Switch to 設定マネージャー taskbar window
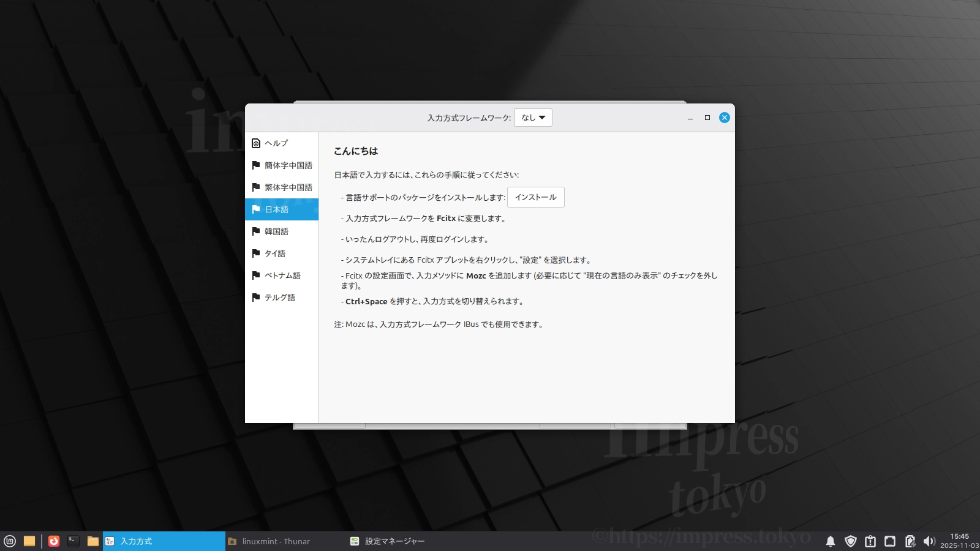The width and height of the screenshot is (980, 551). click(x=409, y=541)
